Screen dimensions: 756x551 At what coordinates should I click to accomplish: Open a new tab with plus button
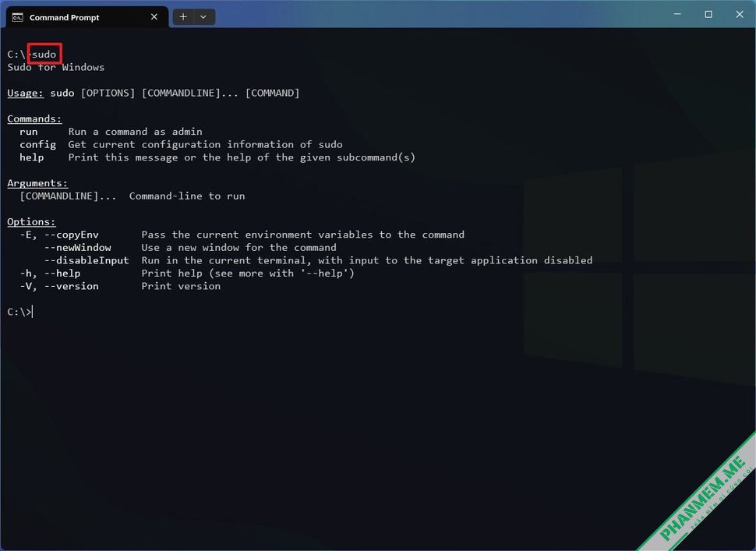pos(183,17)
